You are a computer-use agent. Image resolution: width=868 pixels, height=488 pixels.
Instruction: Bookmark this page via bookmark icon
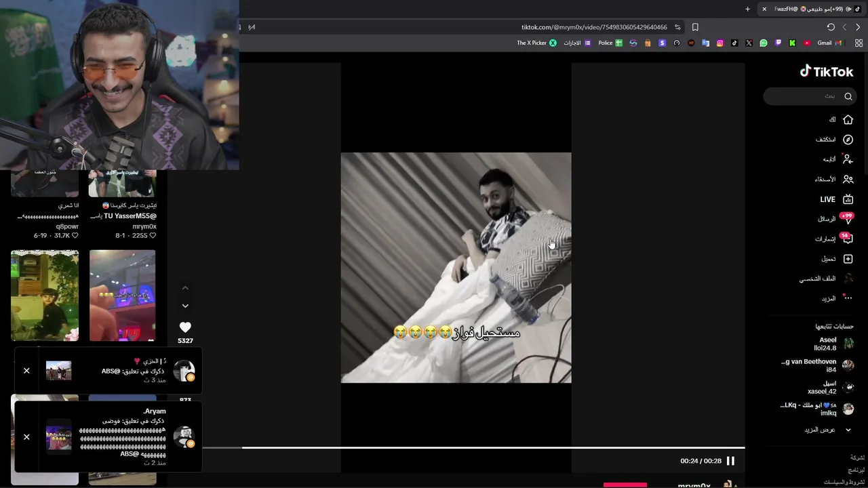[x=695, y=27]
